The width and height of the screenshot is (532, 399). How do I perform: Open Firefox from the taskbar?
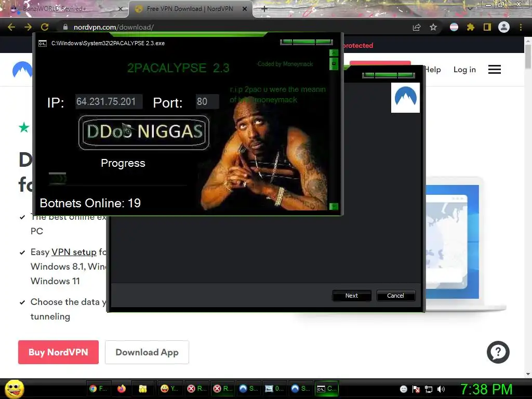pos(122,389)
